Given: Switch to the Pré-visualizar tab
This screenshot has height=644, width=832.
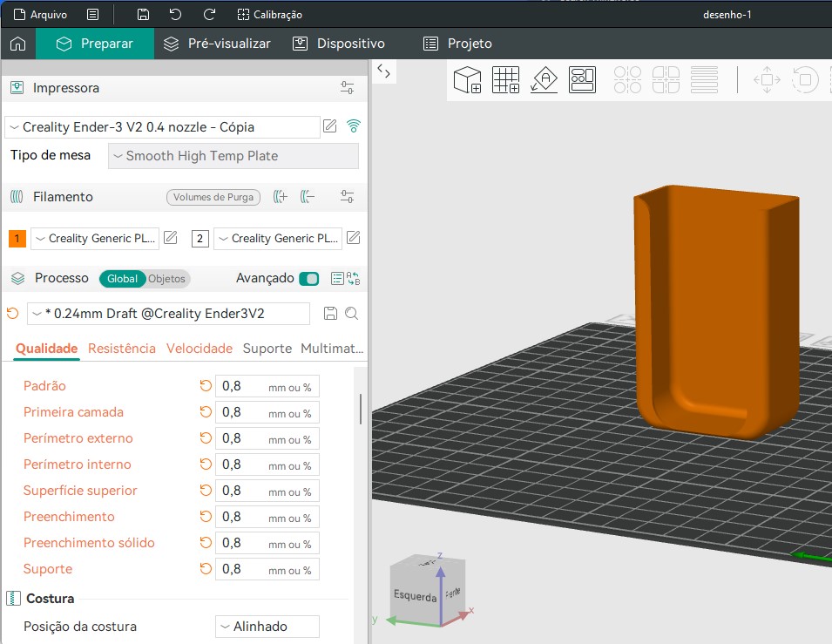Looking at the screenshot, I should (x=218, y=44).
